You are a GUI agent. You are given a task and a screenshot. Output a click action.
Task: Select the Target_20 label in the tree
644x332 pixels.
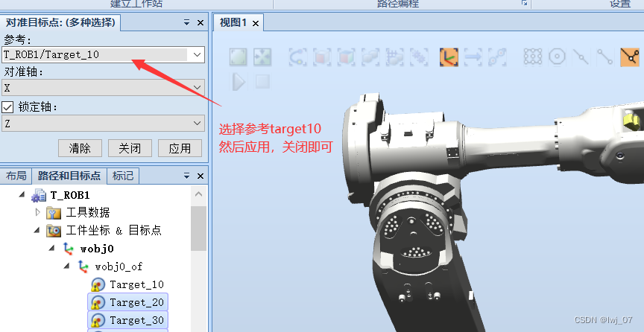click(136, 302)
